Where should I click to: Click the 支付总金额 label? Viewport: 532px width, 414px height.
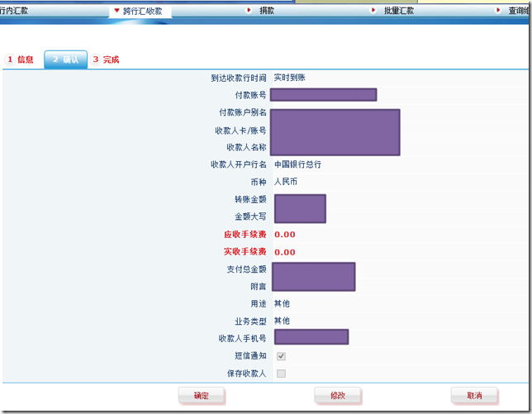(x=247, y=269)
